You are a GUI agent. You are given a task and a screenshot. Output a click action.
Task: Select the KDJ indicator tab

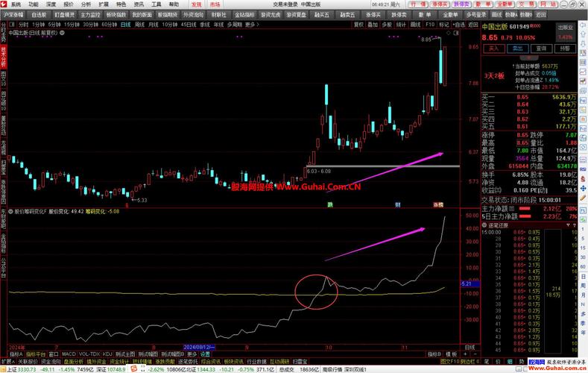coord(107,354)
